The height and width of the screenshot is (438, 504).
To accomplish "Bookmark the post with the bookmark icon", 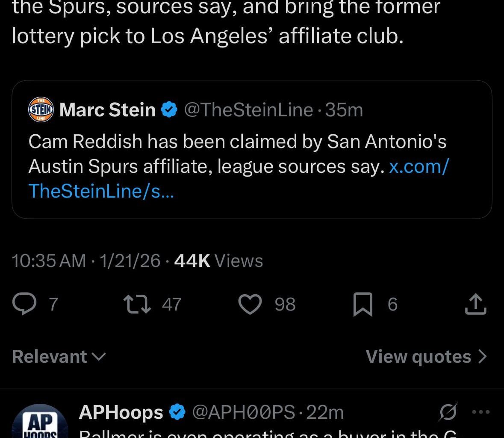I will [363, 305].
